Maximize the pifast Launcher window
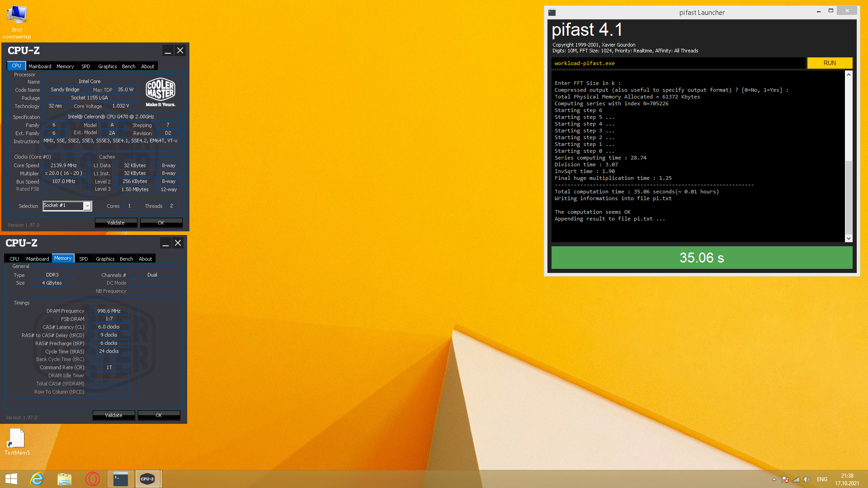This screenshot has width=868, height=488. (x=831, y=11)
